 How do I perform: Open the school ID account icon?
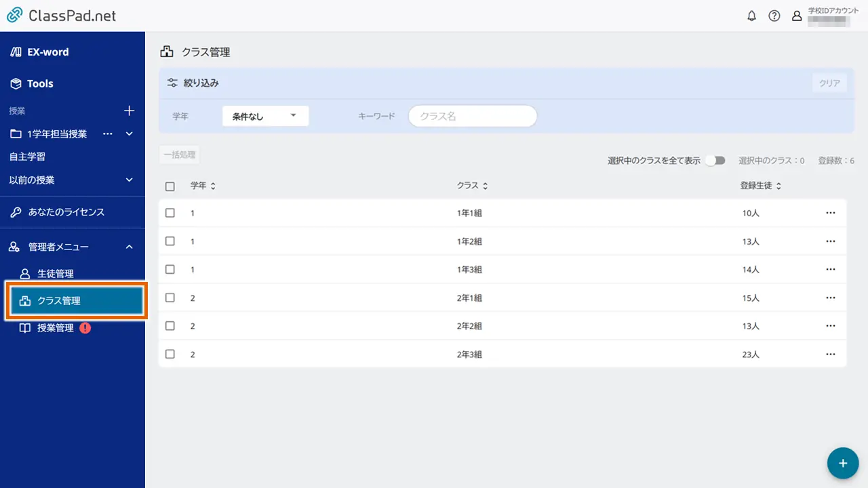coord(797,16)
